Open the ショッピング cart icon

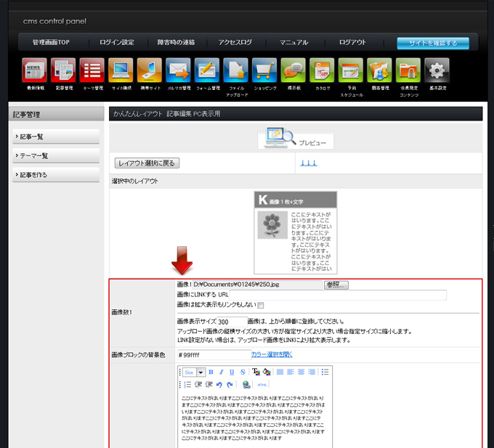click(x=264, y=71)
